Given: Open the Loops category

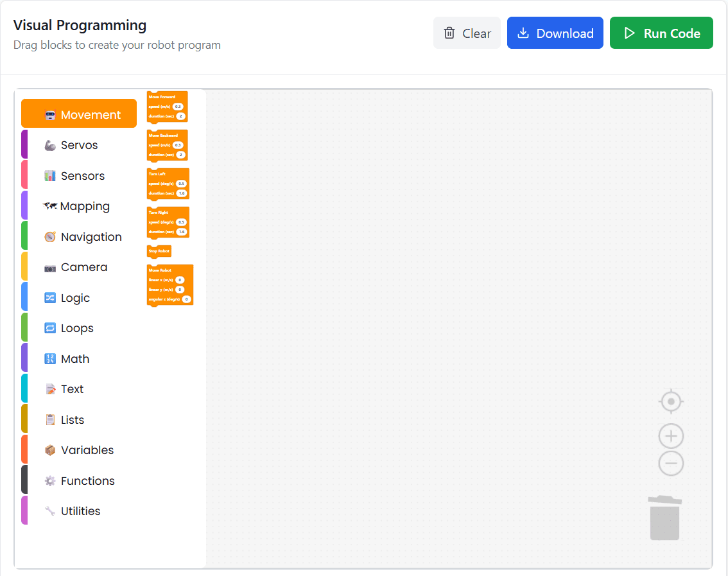Looking at the screenshot, I should pyautogui.click(x=77, y=328).
